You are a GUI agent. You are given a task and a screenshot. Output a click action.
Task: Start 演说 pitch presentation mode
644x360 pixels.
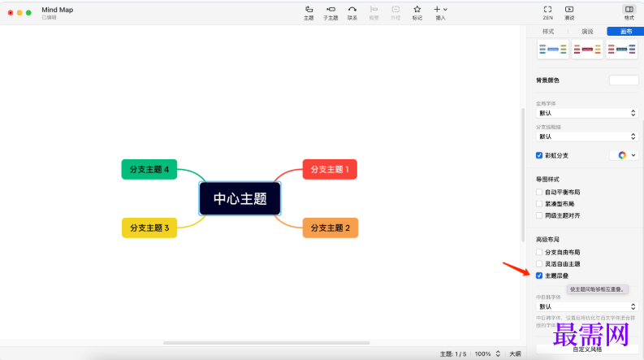coord(569,11)
